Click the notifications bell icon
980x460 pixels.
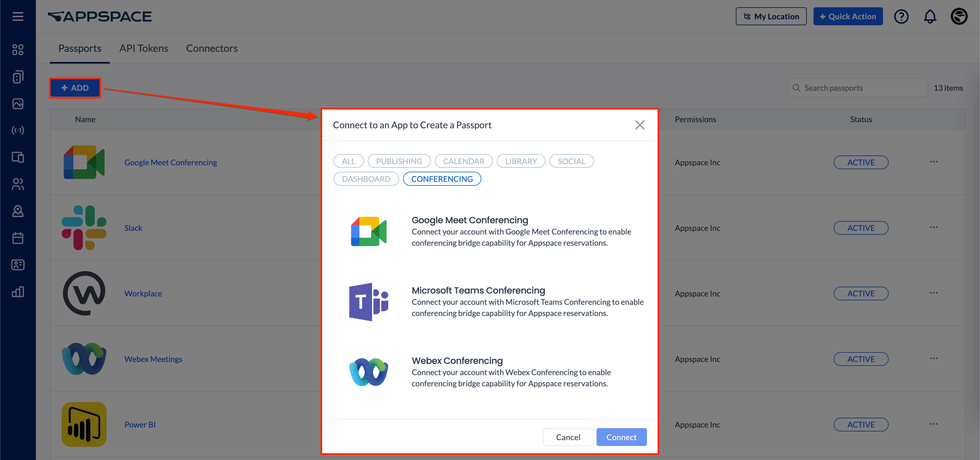[x=930, y=16]
